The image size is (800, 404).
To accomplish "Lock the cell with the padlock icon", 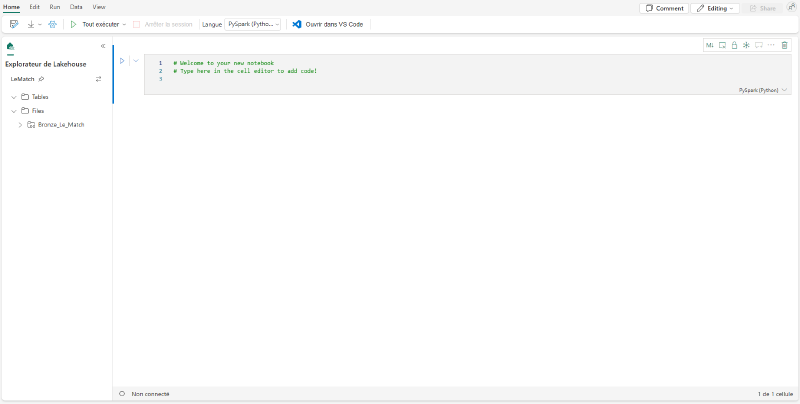I will [x=734, y=45].
